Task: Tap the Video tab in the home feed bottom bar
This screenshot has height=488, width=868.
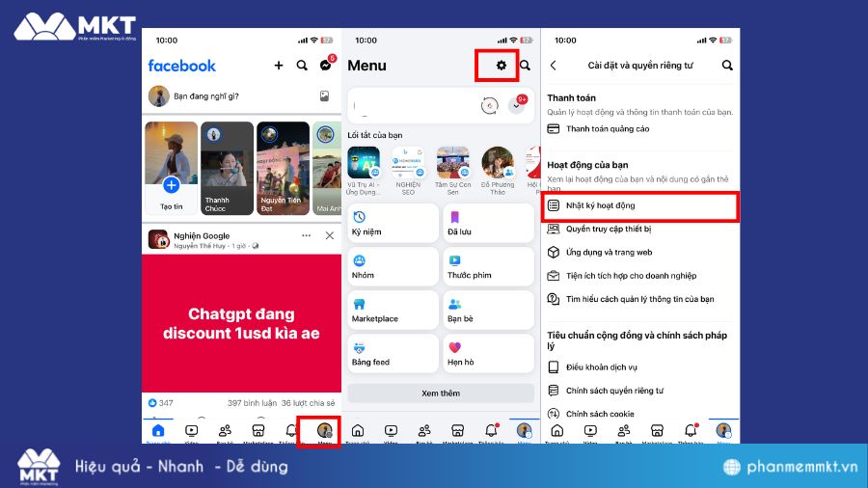Action: coord(192,431)
